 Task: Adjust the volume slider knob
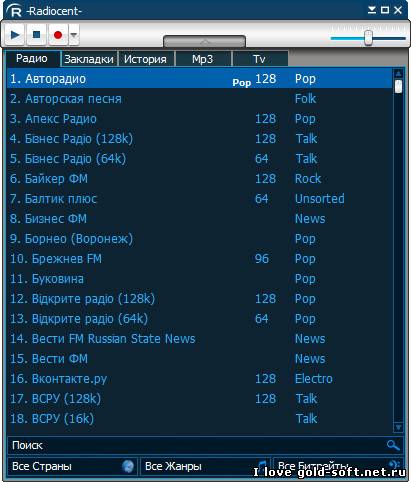[x=368, y=37]
